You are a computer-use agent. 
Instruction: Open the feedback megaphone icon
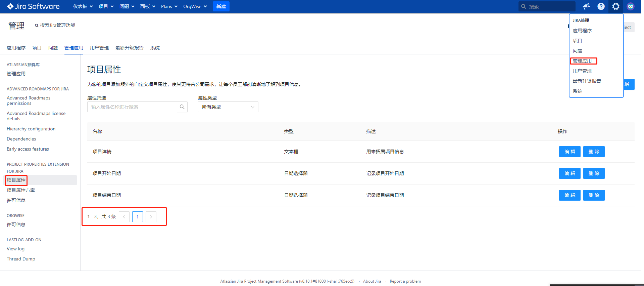click(x=586, y=6)
